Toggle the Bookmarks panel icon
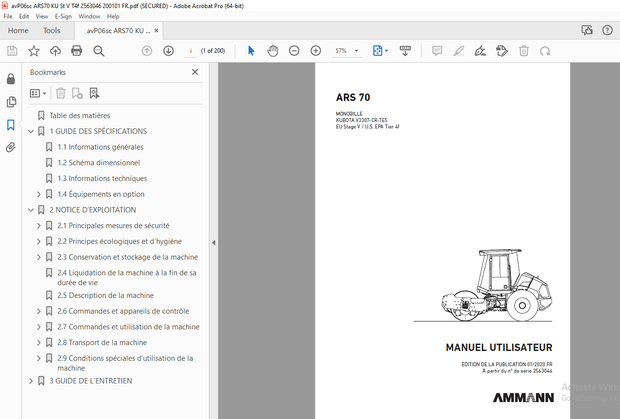The image size is (620, 419). [x=11, y=125]
